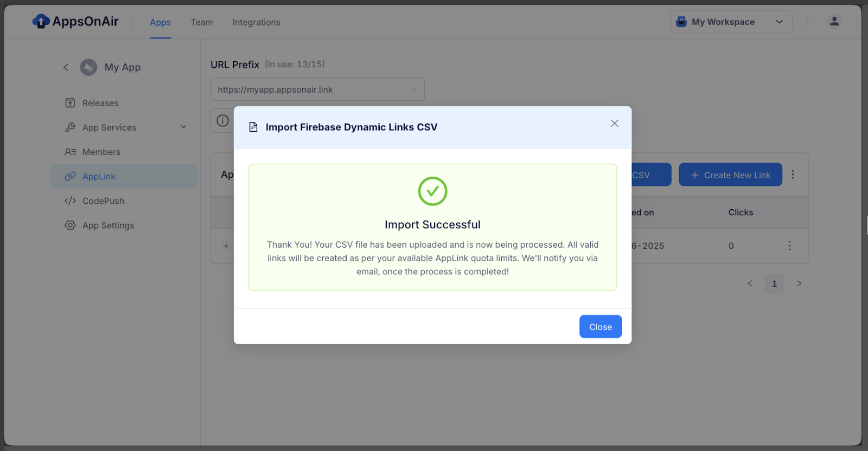Click the clicks count 0 cell
This screenshot has height=451, width=868.
click(731, 246)
